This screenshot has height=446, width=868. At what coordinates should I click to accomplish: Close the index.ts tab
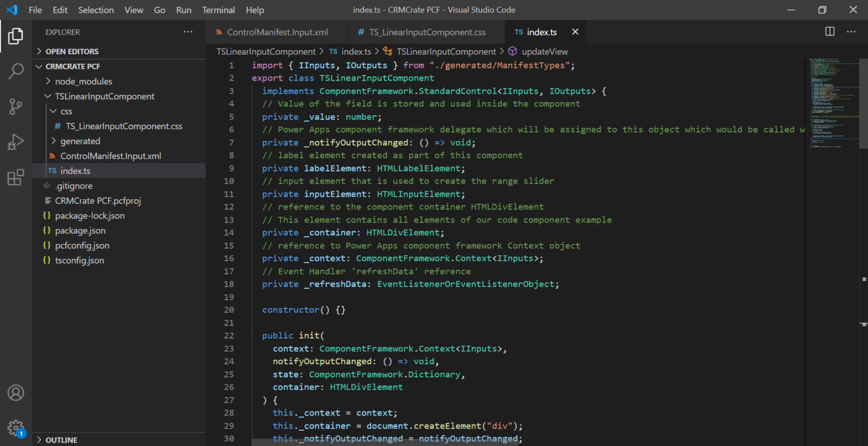click(575, 32)
